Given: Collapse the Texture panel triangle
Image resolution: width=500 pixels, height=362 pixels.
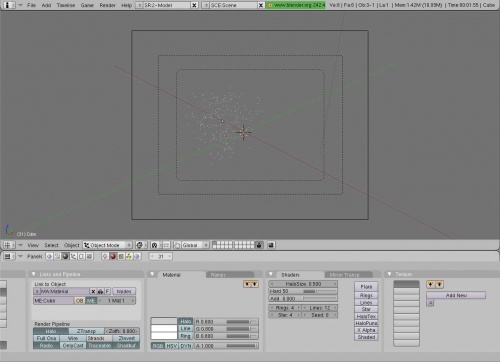Looking at the screenshot, I should click(x=389, y=274).
